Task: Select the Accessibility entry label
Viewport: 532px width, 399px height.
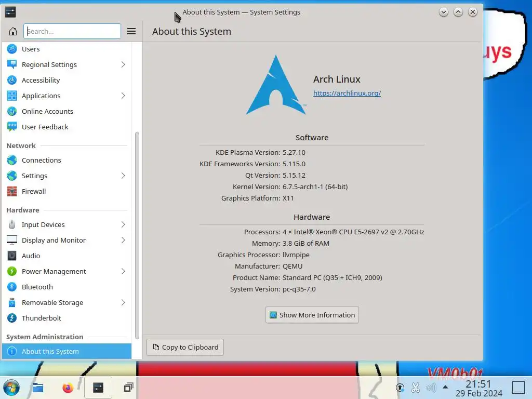Action: 41,80
